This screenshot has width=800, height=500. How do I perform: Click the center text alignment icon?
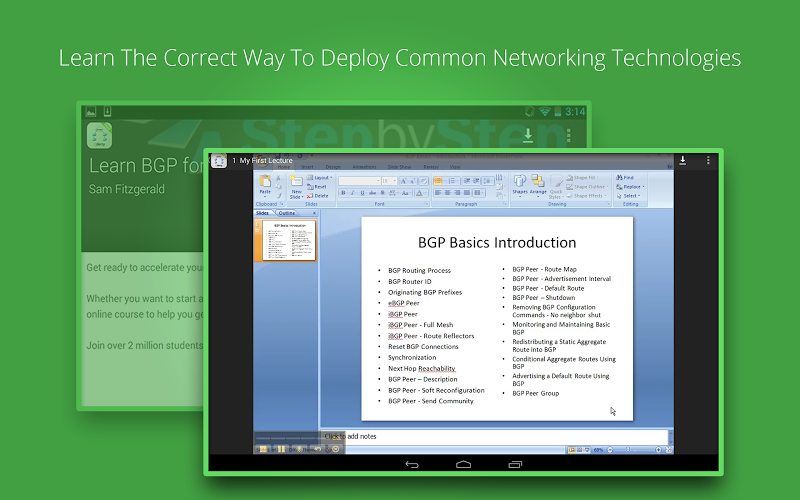(447, 193)
